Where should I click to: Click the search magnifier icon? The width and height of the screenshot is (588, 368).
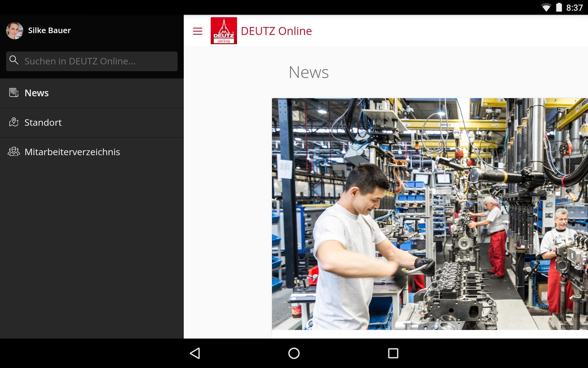tap(14, 60)
